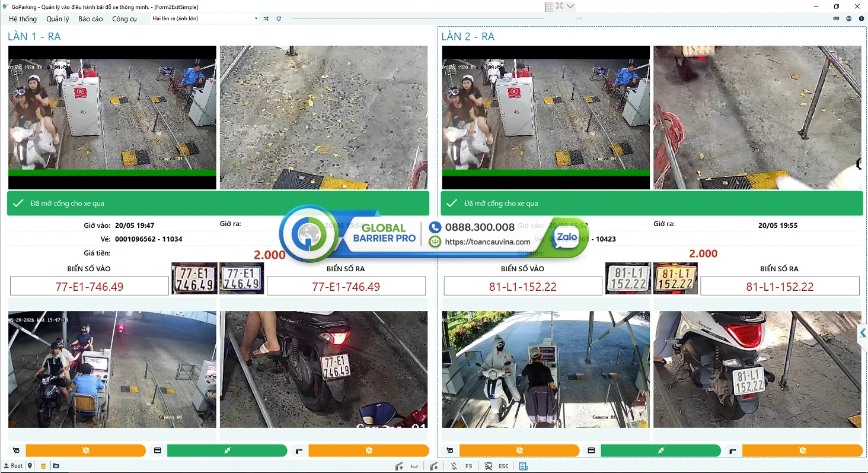The image size is (868, 473).
Task: Click the open barrier icon beside the space-bar symbol
Action: point(400,466)
